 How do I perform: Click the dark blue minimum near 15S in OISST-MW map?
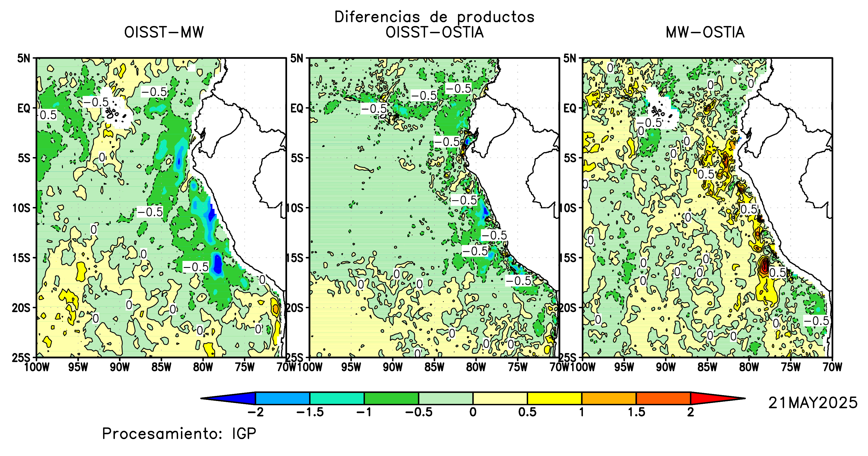[218, 264]
